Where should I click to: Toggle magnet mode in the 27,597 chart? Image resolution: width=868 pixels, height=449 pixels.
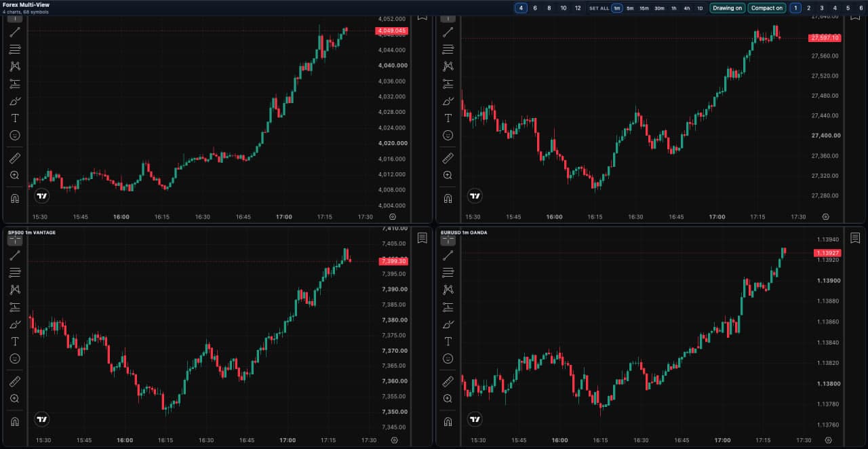point(448,199)
